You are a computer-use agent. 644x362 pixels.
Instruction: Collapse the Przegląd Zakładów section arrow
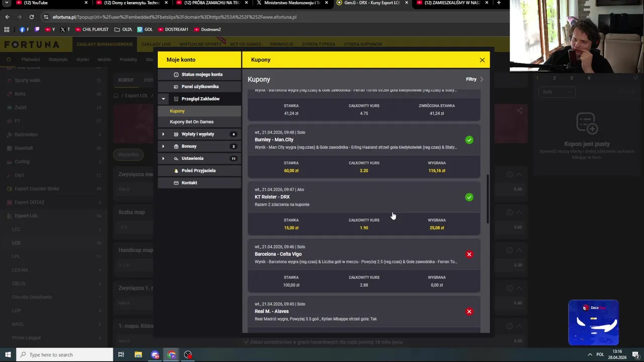[163, 99]
